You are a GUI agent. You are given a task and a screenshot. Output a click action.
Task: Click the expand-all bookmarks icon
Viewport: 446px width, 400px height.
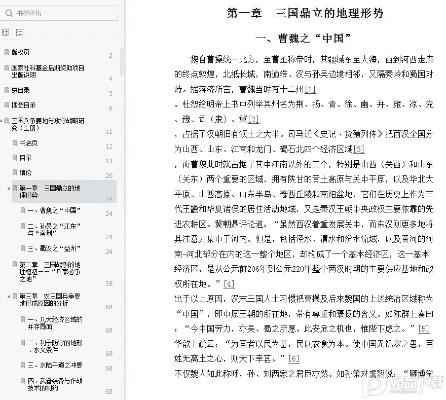point(5,32)
